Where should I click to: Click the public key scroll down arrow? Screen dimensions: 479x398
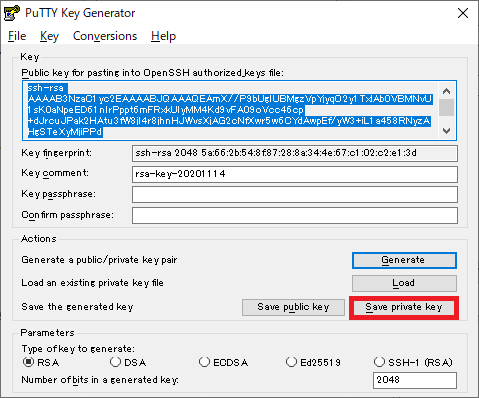(447, 131)
